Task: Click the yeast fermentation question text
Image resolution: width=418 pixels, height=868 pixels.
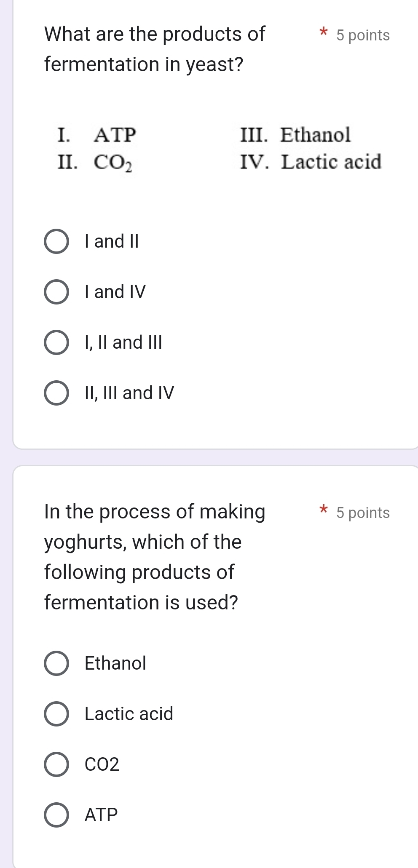Action: point(154,48)
